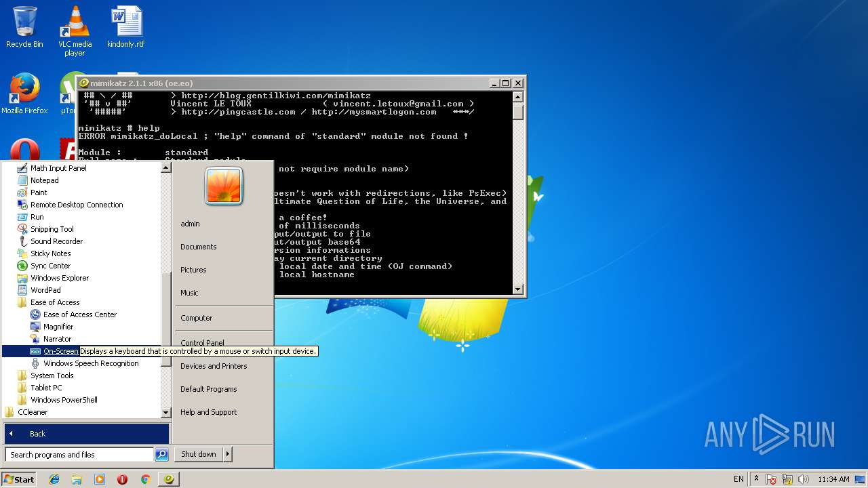Switch to the mimikatz taskbar button

click(x=169, y=479)
